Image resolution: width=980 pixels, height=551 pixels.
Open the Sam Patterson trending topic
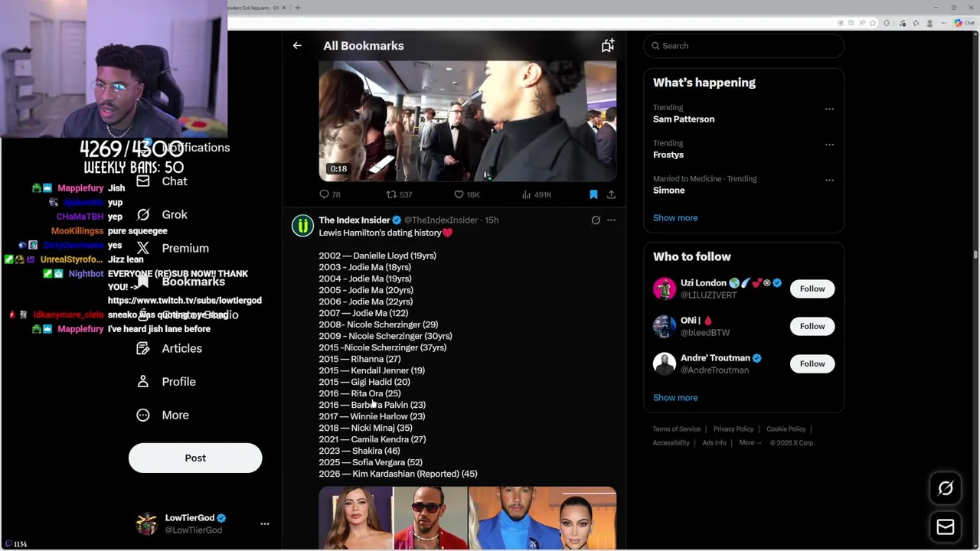coord(684,119)
